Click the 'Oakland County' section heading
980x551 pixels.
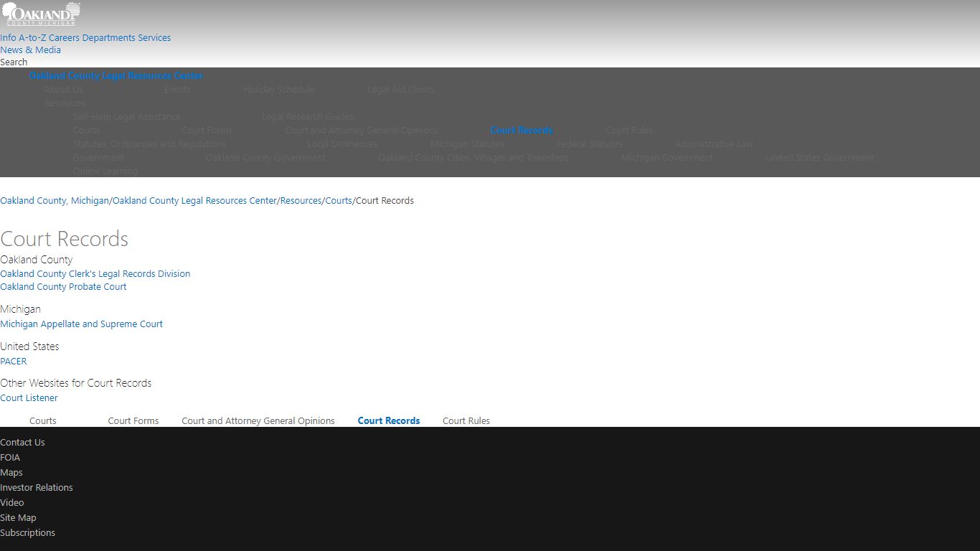click(x=37, y=260)
